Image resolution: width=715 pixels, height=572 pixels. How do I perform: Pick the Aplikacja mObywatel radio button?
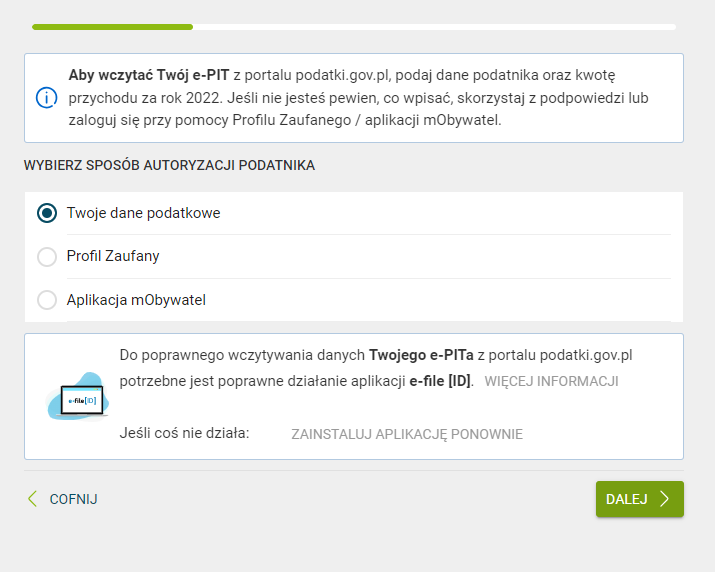47,300
